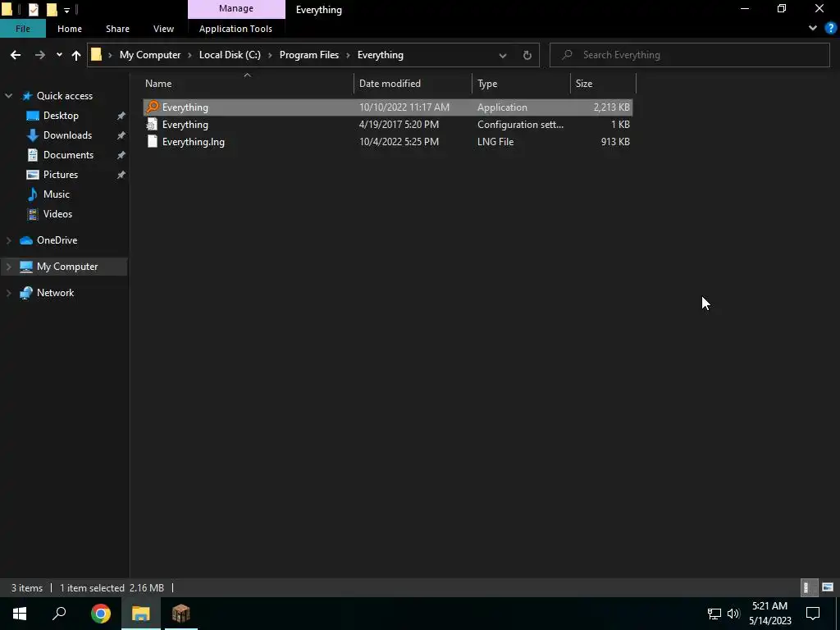The height and width of the screenshot is (630, 840).
Task: Open the File menu tab
Action: pos(23,29)
